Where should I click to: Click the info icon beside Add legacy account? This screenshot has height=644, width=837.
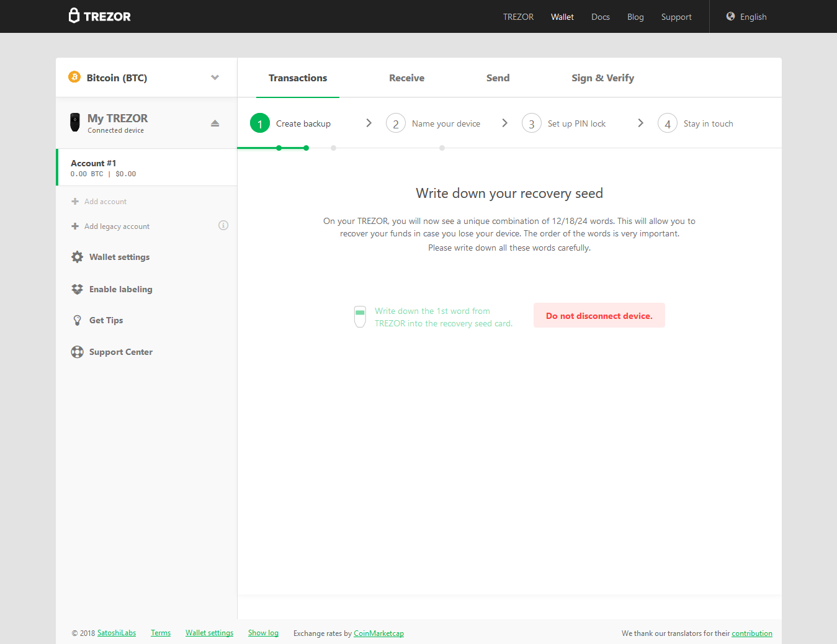click(223, 225)
